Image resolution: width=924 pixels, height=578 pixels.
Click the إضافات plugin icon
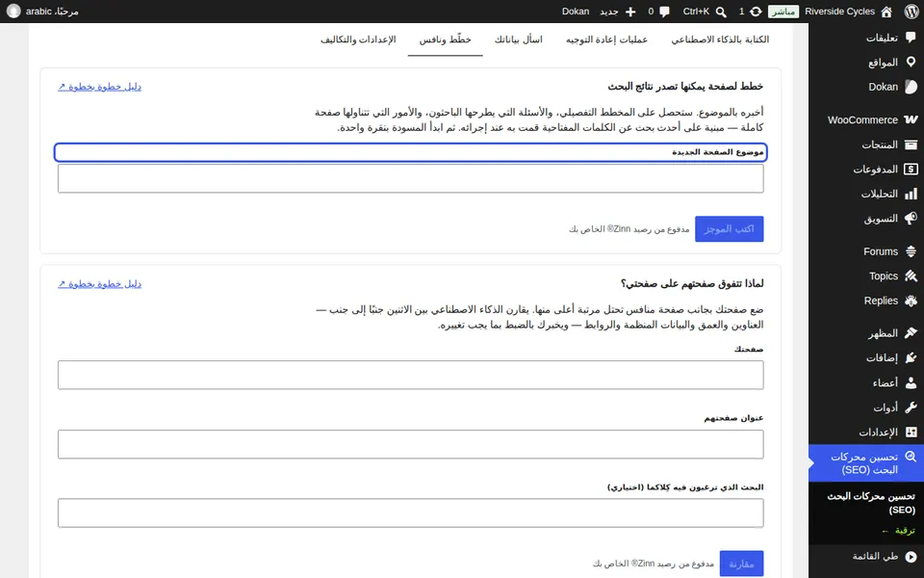click(911, 358)
